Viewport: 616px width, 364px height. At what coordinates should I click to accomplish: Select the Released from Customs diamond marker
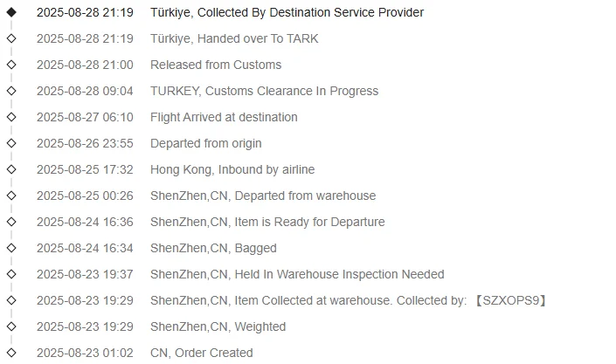[x=11, y=65]
